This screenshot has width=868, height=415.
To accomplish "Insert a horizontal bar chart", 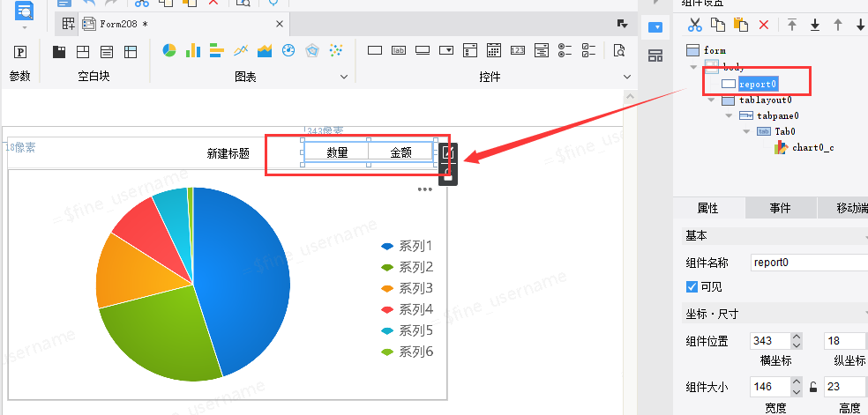I will (216, 50).
